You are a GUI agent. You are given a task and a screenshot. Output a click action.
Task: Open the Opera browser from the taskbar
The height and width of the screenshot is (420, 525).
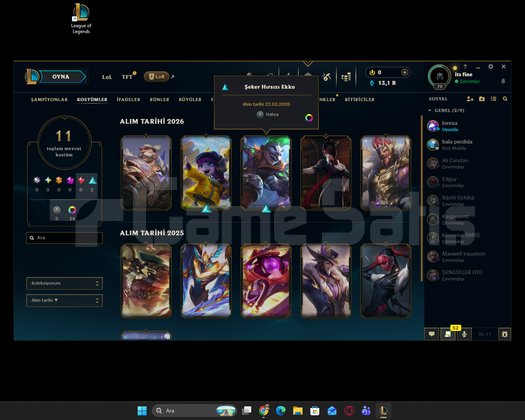point(349,411)
